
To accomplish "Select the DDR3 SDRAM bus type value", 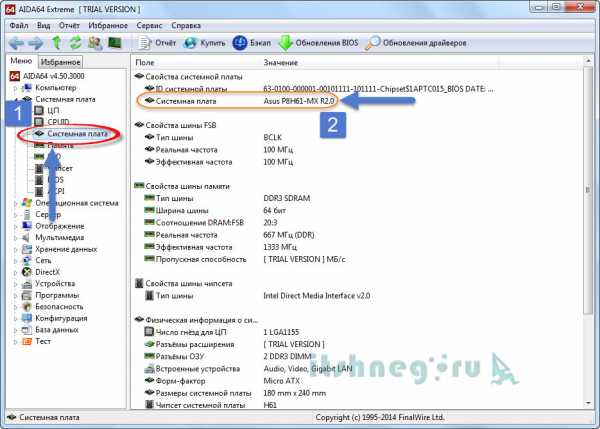I will click(287, 198).
